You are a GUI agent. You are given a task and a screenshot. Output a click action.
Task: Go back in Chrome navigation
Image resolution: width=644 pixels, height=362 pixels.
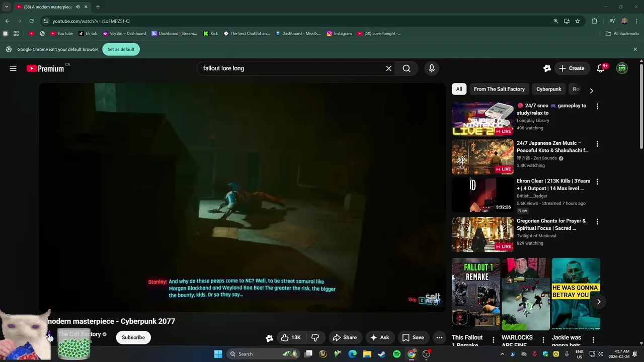point(7,21)
